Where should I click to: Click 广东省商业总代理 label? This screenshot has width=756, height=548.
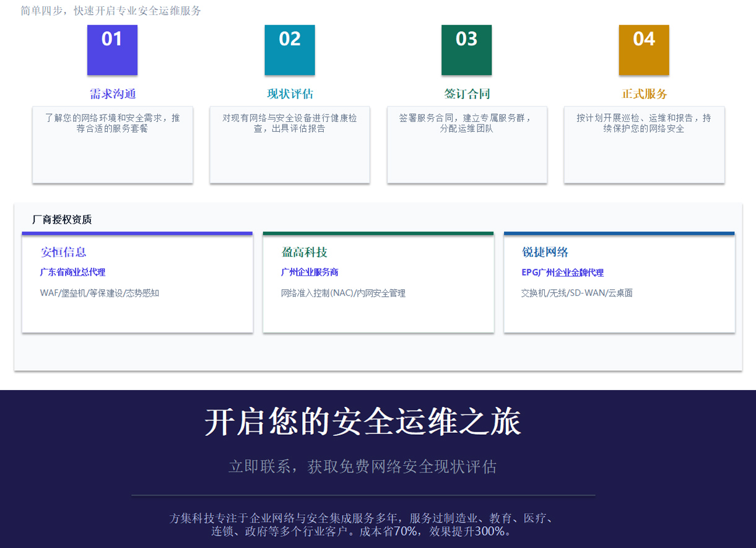pyautogui.click(x=72, y=272)
